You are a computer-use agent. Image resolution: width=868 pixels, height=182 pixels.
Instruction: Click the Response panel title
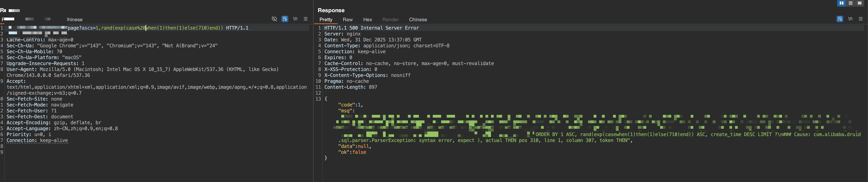pos(331,10)
